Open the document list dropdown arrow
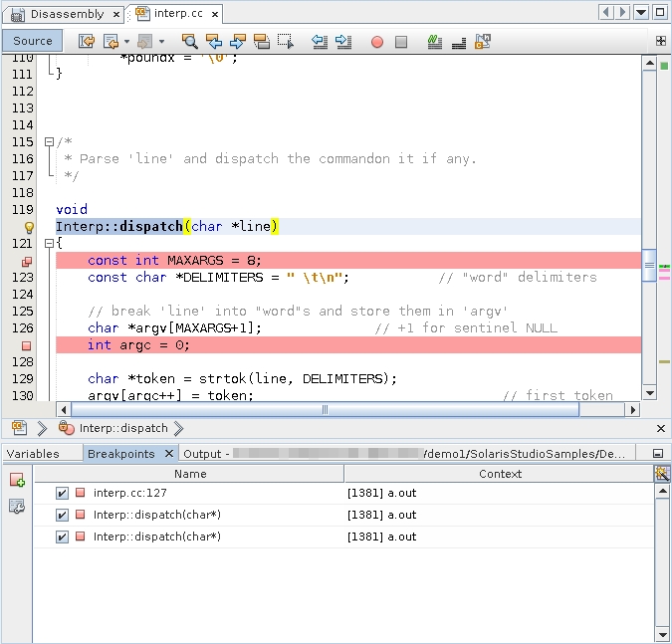The height and width of the screenshot is (644, 672). click(x=641, y=12)
